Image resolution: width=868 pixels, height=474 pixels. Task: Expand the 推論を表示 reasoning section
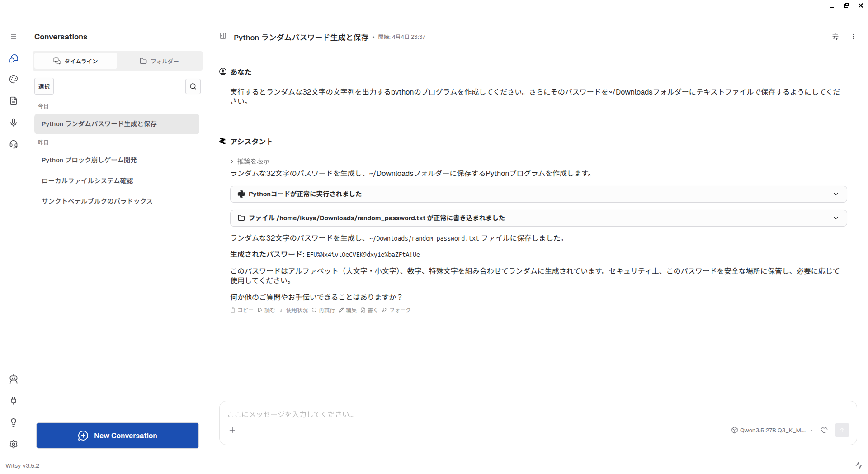(250, 161)
